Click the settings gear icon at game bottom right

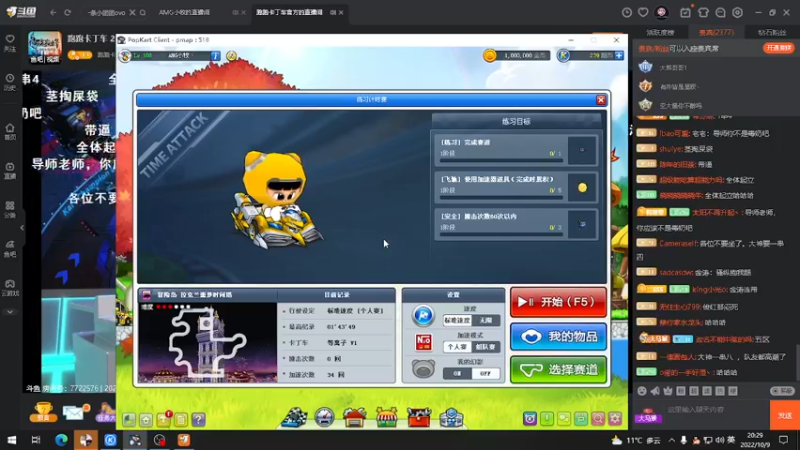click(x=615, y=419)
